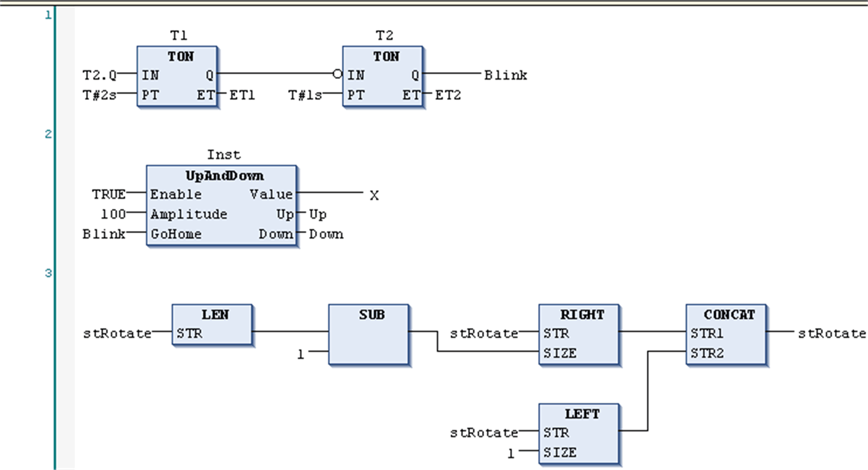
Task: Select the LEN string block
Action: point(212,323)
